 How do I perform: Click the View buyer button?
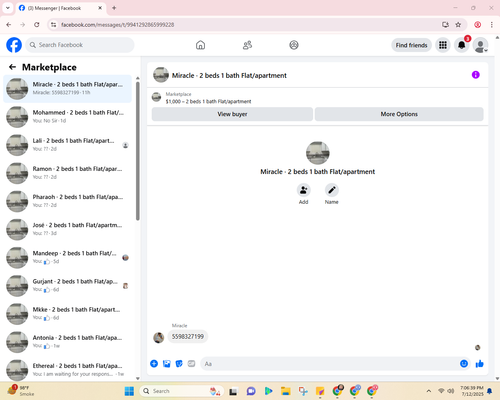click(x=232, y=114)
